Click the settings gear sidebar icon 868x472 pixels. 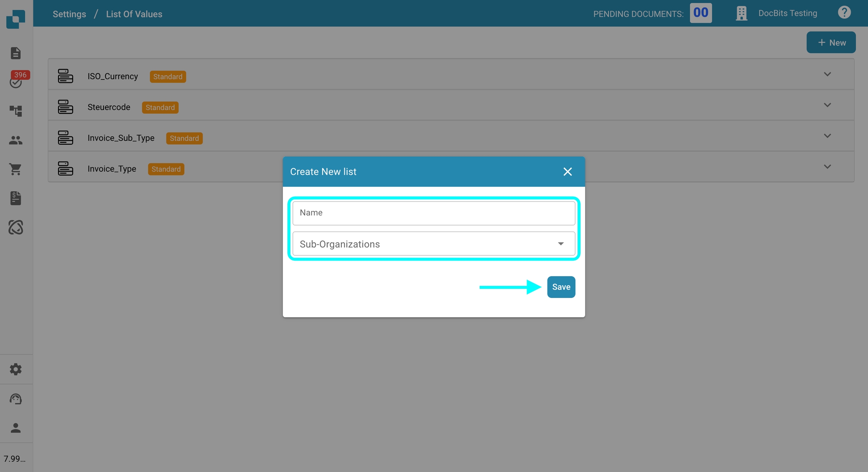pos(15,369)
